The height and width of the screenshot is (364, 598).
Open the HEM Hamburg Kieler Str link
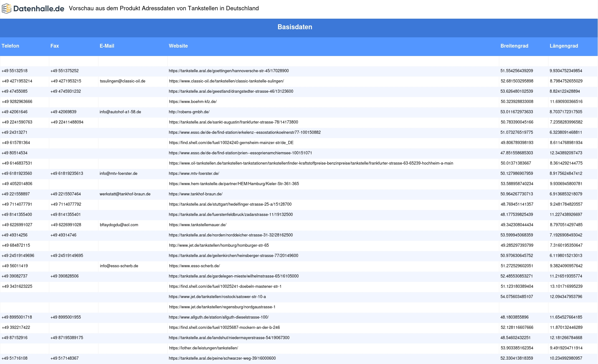[234, 184]
